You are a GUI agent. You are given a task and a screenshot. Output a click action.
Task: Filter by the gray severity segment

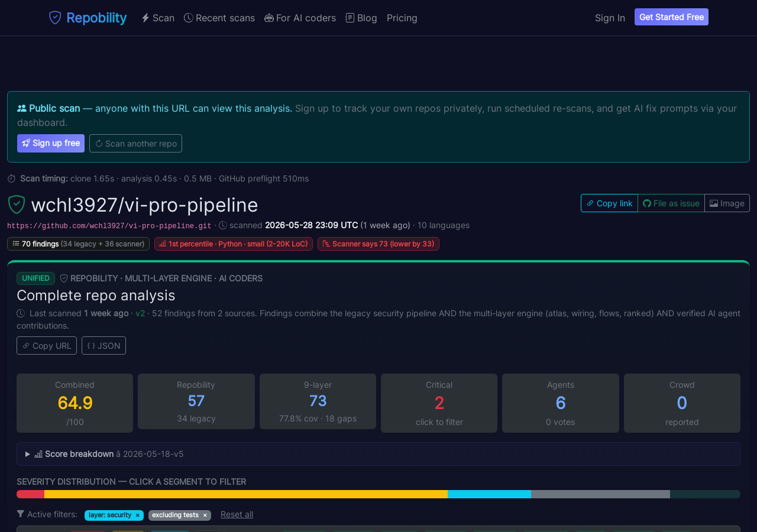[600, 494]
